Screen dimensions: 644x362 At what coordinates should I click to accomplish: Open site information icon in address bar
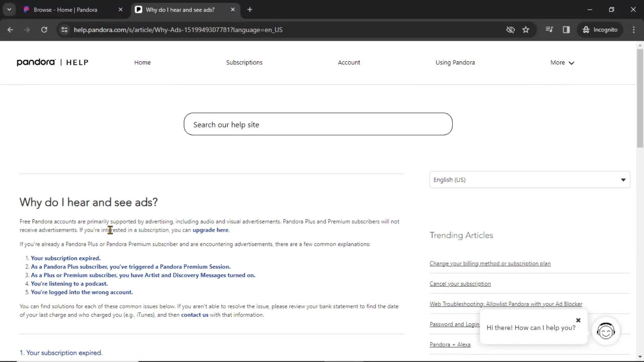tap(64, 30)
